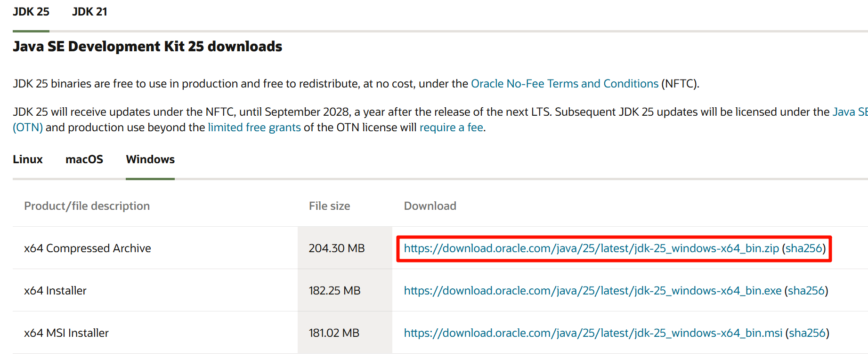Open sha256 checksum for the MSI installer
Viewport: 868px width, 358px height.
[807, 333]
